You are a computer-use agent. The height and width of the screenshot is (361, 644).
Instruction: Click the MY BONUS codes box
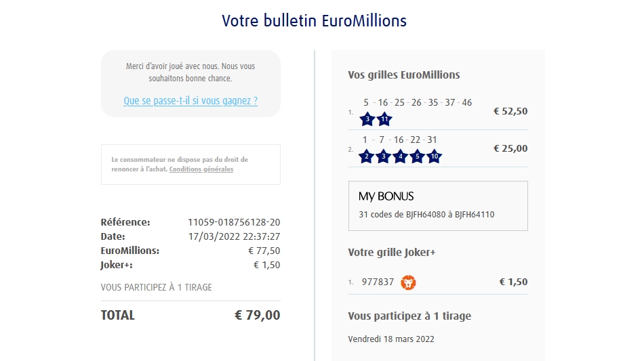pyautogui.click(x=438, y=206)
